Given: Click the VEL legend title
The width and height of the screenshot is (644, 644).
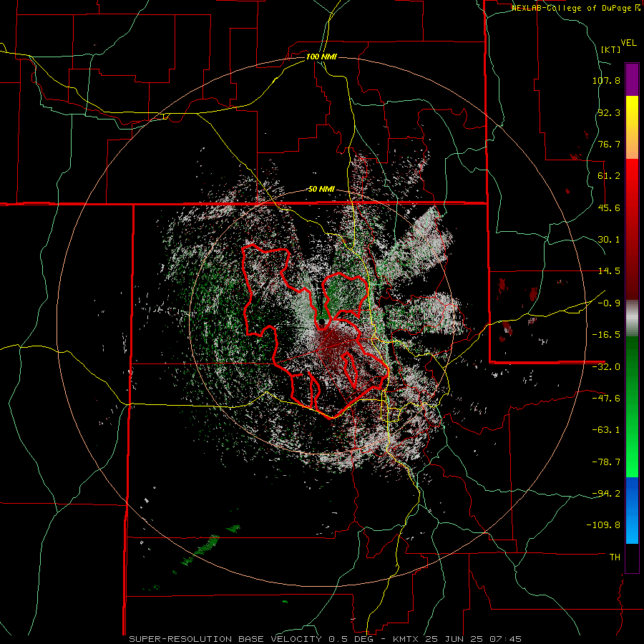Looking at the screenshot, I should [x=629, y=43].
